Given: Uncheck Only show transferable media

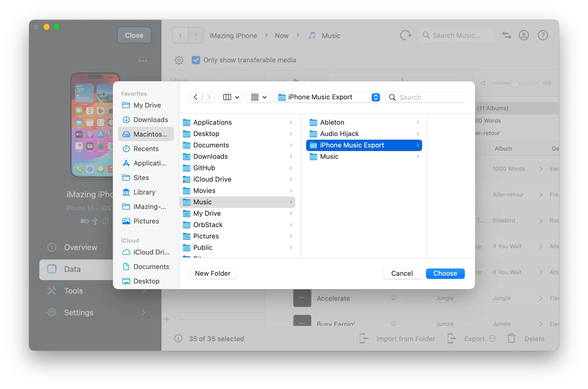Looking at the screenshot, I should [196, 60].
